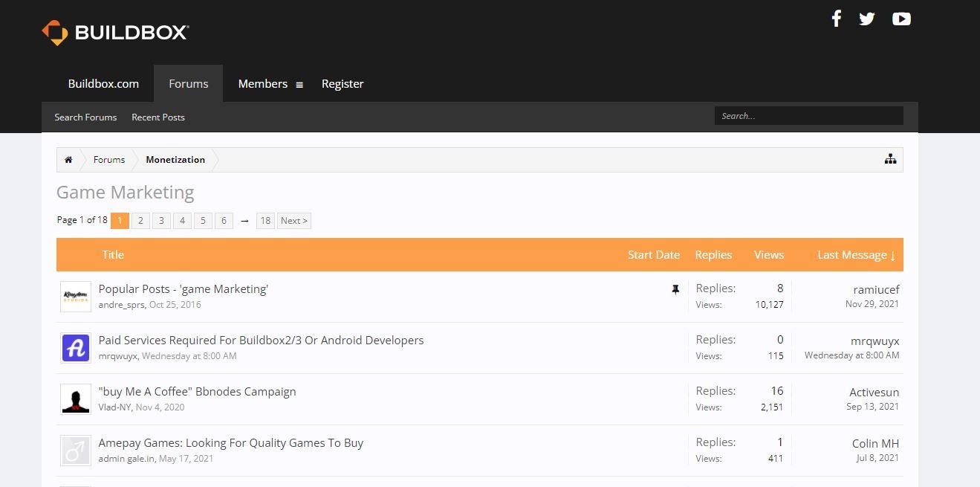Viewport: 980px width, 487px height.
Task: Click the mrqwuyx purple avatar
Action: pyautogui.click(x=76, y=348)
